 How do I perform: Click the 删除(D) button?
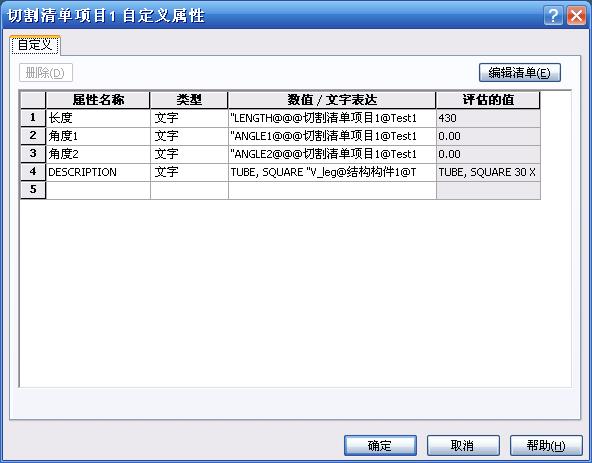click(x=46, y=73)
